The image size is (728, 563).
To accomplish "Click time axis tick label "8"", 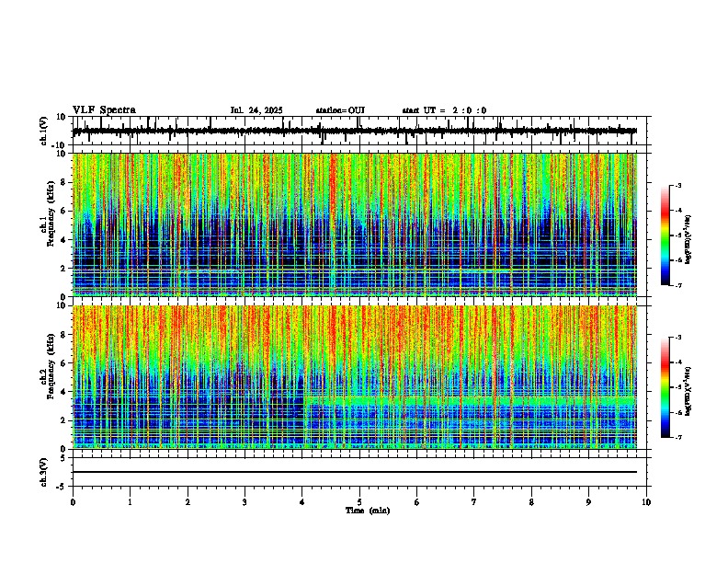I will pos(531,502).
